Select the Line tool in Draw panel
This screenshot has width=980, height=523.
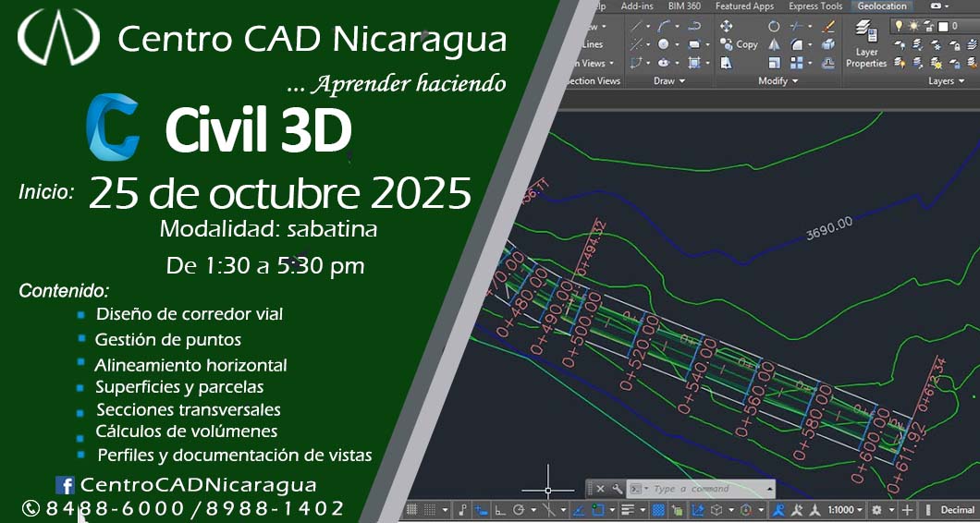637,26
